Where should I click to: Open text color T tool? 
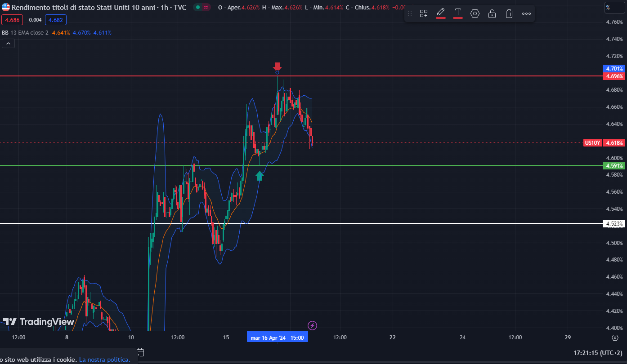[458, 13]
